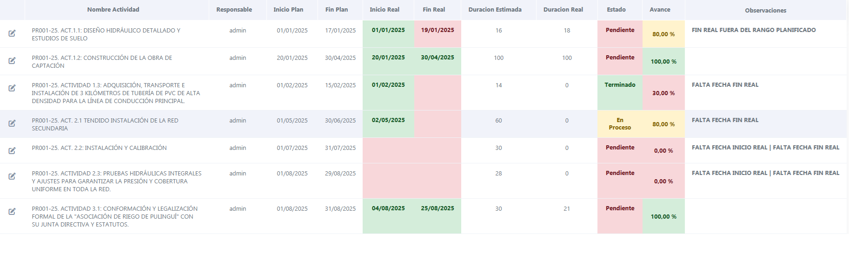Click the Estado column header
This screenshot has width=868, height=272.
[x=616, y=10]
